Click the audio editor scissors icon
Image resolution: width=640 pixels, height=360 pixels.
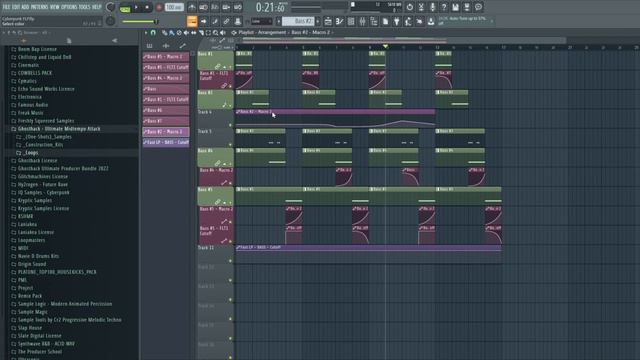pyautogui.click(x=421, y=7)
